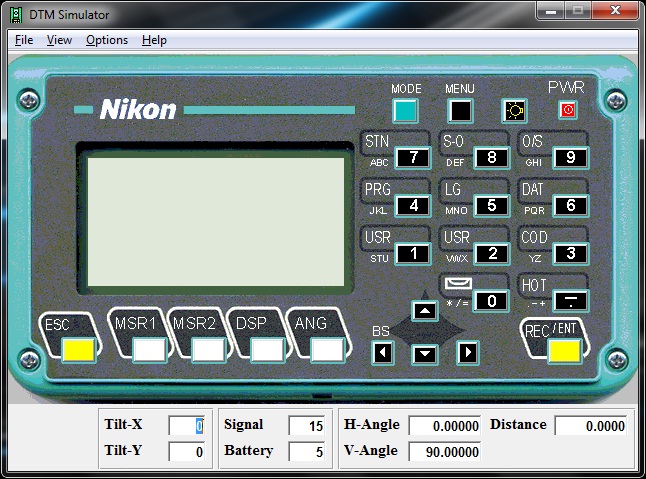Hit the DSP display key

click(x=268, y=350)
